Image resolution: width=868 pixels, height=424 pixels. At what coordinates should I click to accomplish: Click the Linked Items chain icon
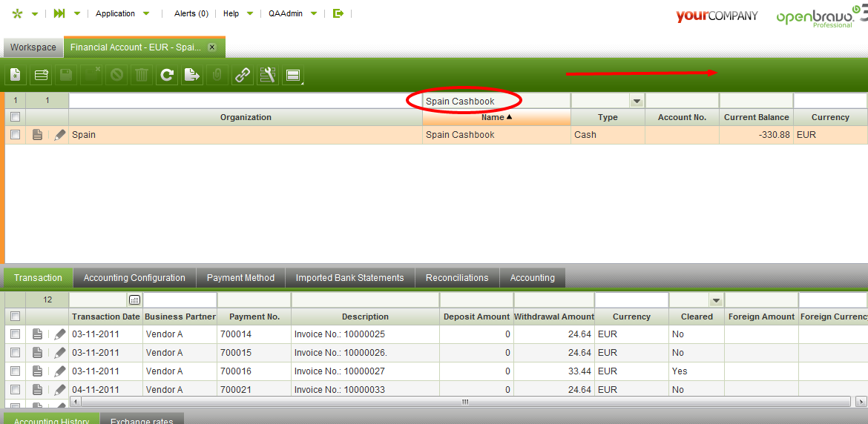click(x=243, y=75)
